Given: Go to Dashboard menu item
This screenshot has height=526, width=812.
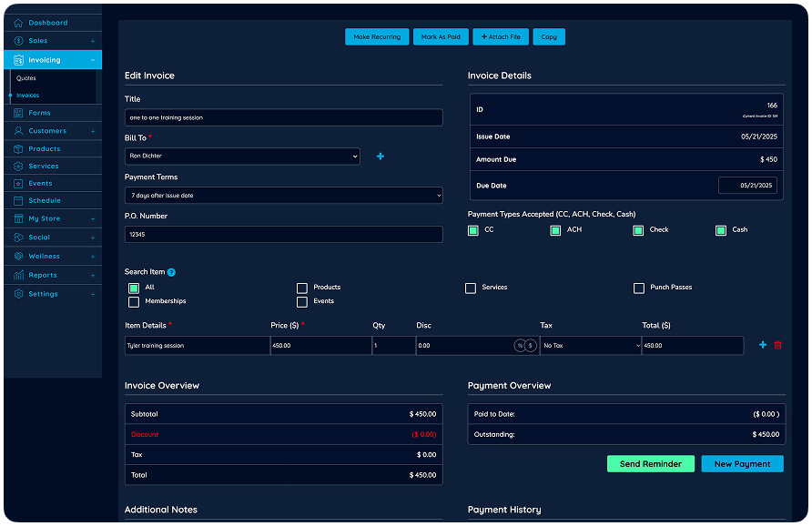Looking at the screenshot, I should (x=53, y=23).
